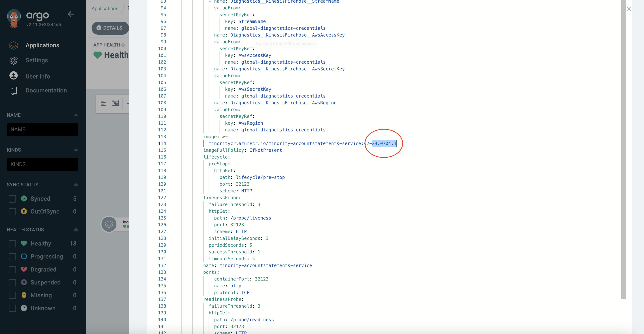Select the fit-to-view frame icon in toolbar
Viewport: 644px width, 334px height.
click(x=115, y=103)
